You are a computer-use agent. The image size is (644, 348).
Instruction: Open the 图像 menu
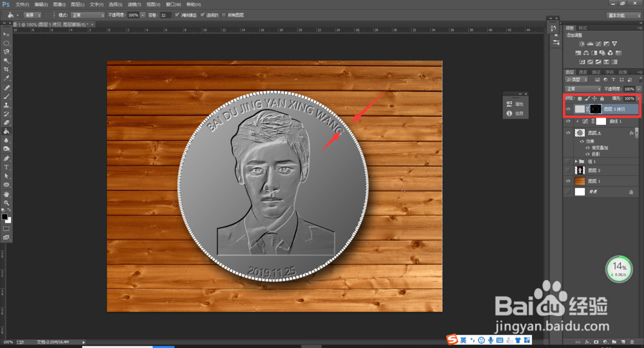59,5
